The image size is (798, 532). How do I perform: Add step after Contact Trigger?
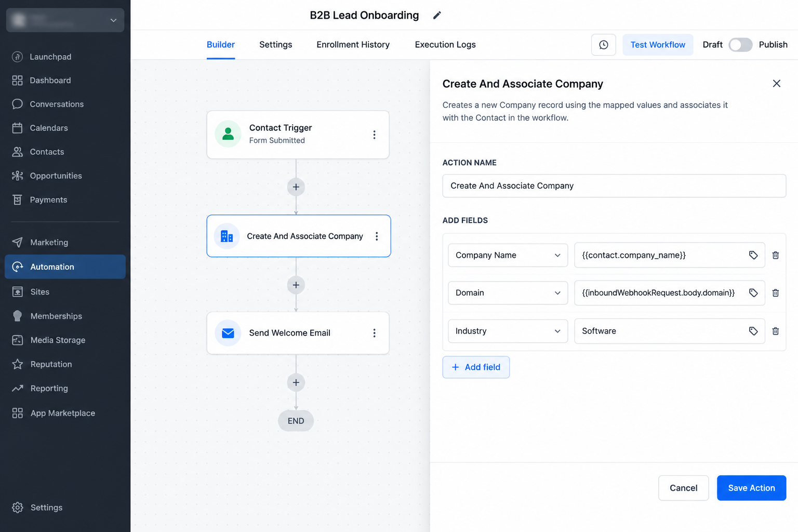tap(296, 187)
